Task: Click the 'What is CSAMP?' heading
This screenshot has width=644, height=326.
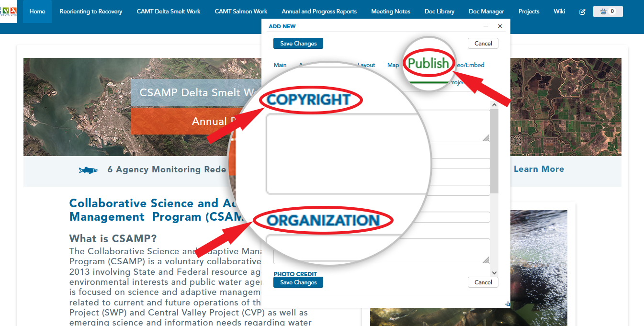Action: 113,238
